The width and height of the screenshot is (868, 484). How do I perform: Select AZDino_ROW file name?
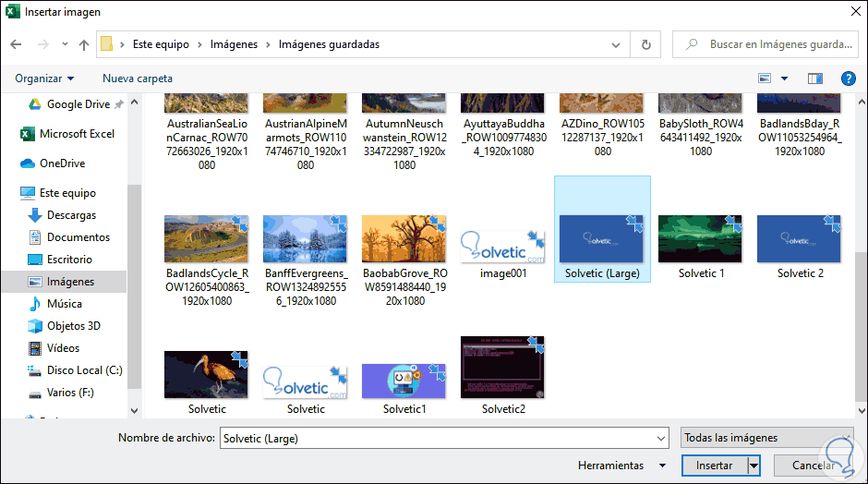(602, 138)
